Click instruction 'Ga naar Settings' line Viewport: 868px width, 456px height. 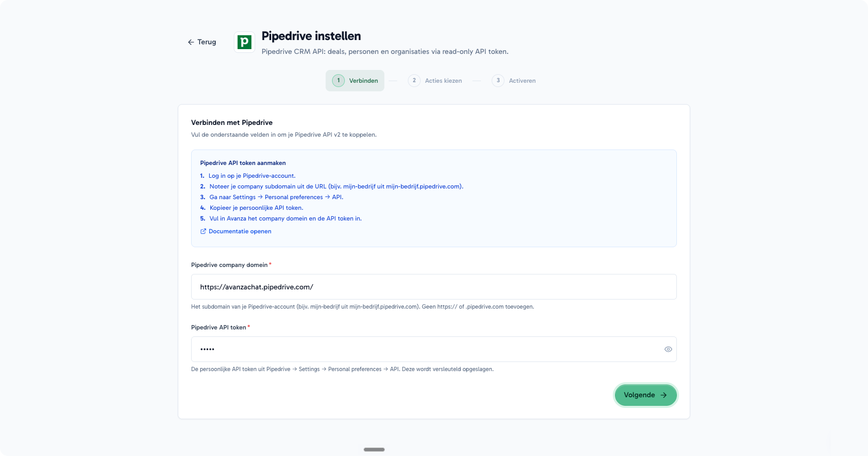pyautogui.click(x=277, y=197)
